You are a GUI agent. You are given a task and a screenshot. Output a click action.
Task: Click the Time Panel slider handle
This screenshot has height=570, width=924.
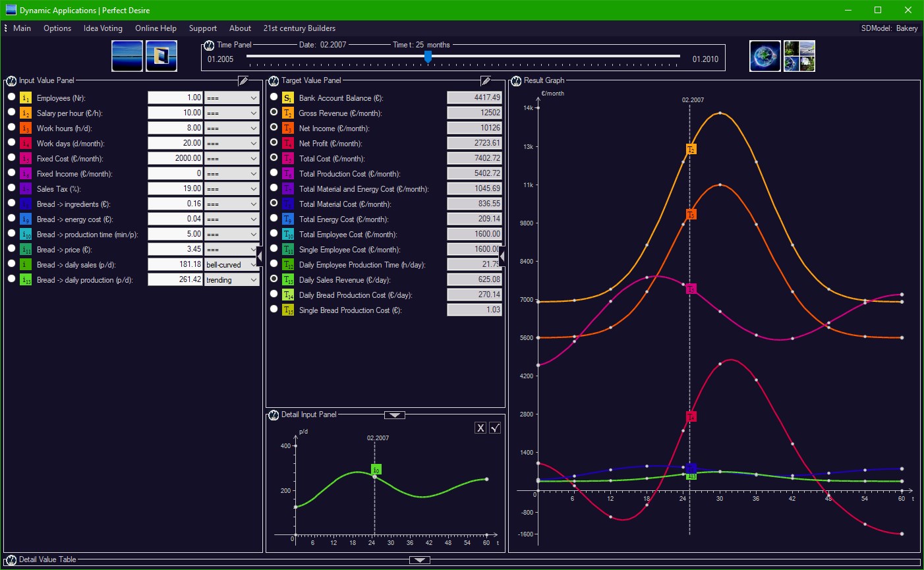(428, 57)
